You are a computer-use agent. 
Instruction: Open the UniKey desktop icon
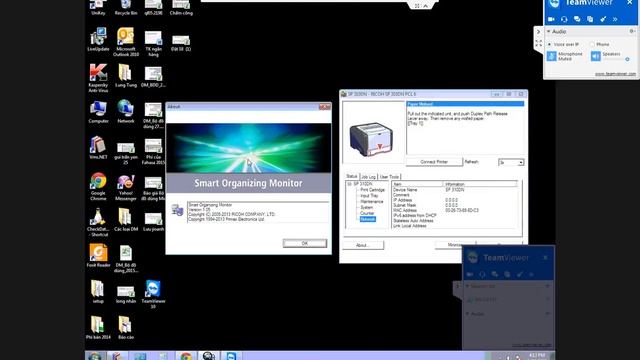pyautogui.click(x=98, y=7)
